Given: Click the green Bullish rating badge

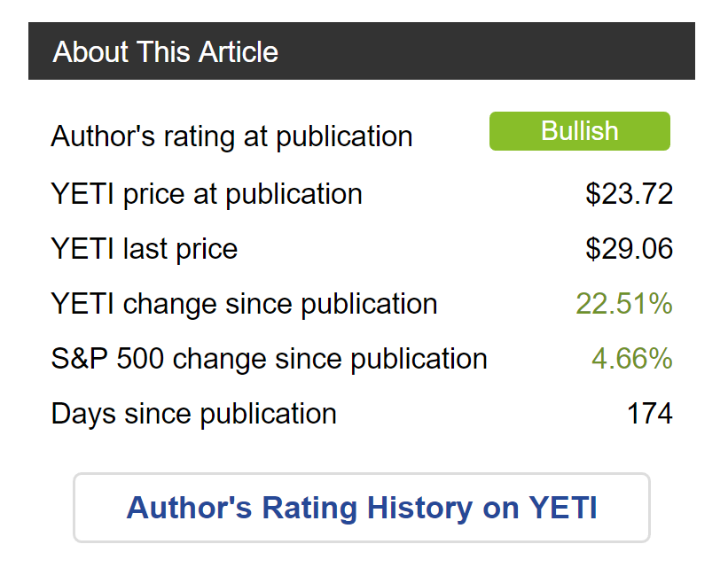Looking at the screenshot, I should 579,131.
